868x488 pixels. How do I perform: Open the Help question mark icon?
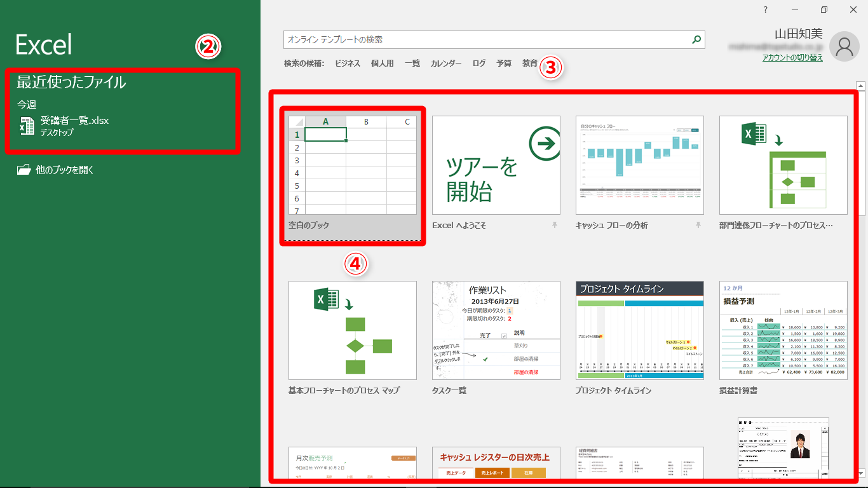point(766,10)
